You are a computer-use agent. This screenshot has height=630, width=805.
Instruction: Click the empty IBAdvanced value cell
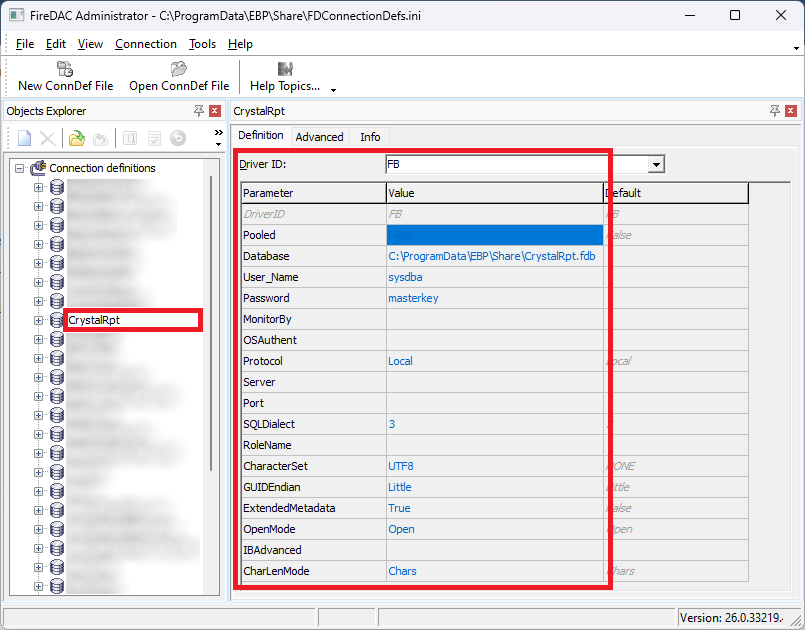[x=495, y=551]
